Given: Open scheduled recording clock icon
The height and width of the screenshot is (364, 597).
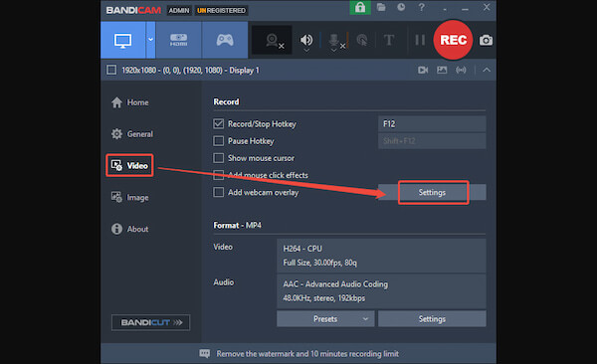Looking at the screenshot, I should coord(401,7).
